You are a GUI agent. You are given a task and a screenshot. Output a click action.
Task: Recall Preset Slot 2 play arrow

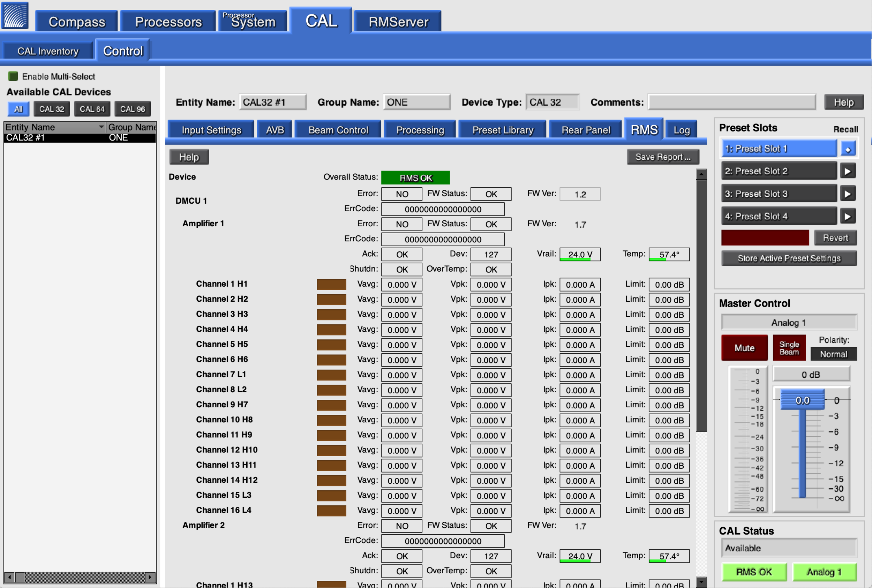pyautogui.click(x=848, y=171)
